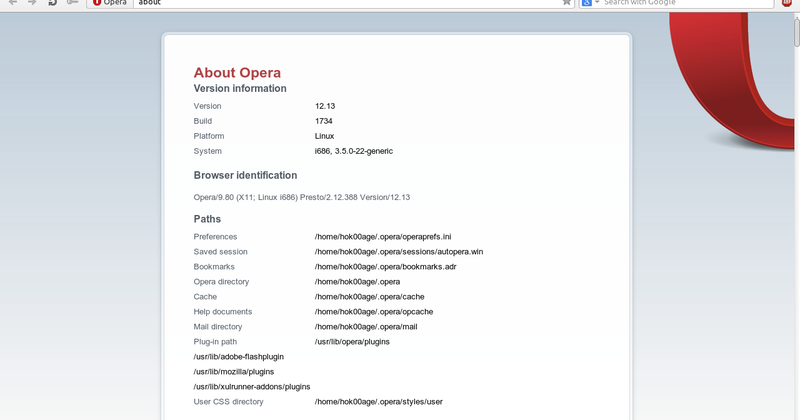Click the 'Saved session' label

[x=220, y=252]
